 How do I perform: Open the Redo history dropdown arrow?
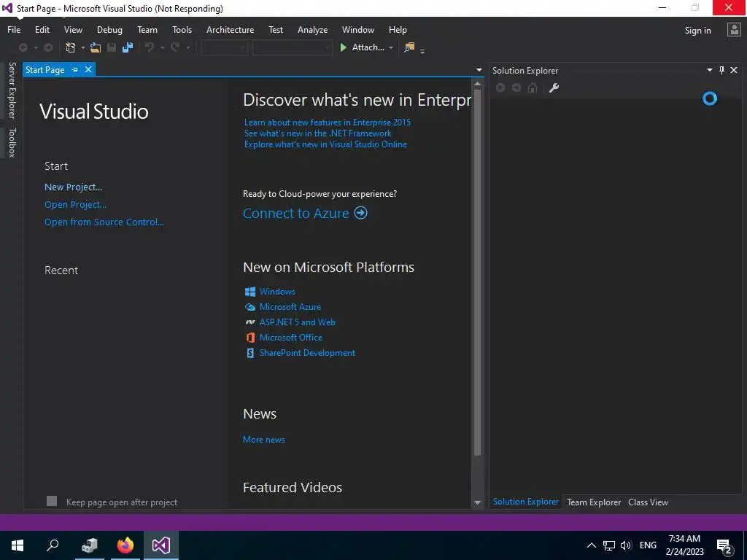[188, 47]
